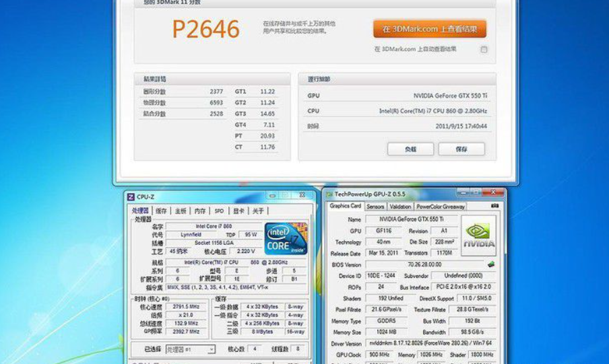The image size is (609, 364).
Task: Open the Sensors tab in GPU-Z
Action: point(375,207)
